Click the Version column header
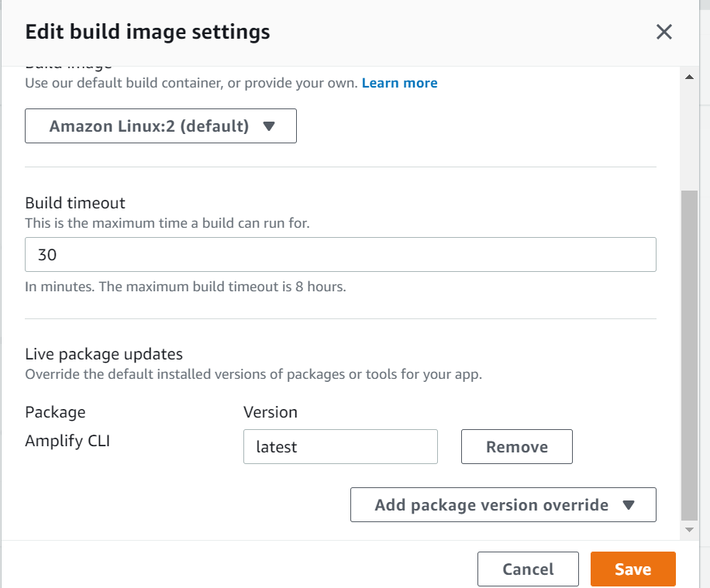Screen dimensions: 710x588 click(x=271, y=412)
